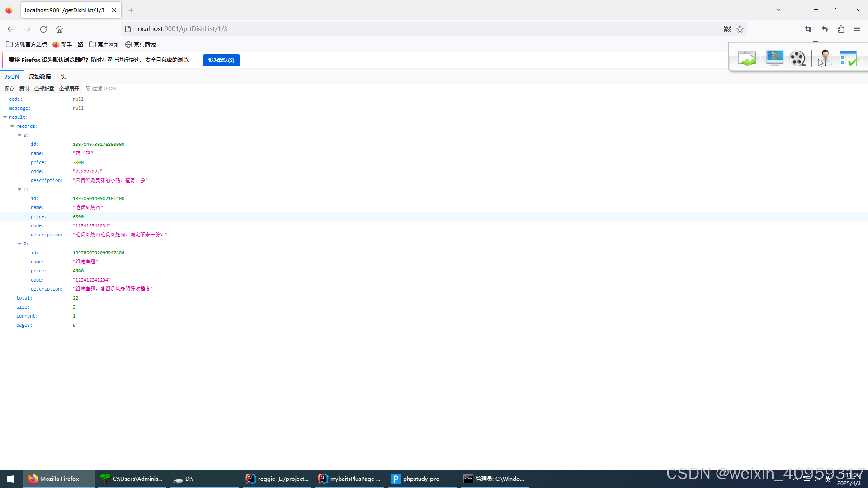This screenshot has width=868, height=488.
Task: Click the checklist with green checkmark icon
Action: tap(848, 58)
